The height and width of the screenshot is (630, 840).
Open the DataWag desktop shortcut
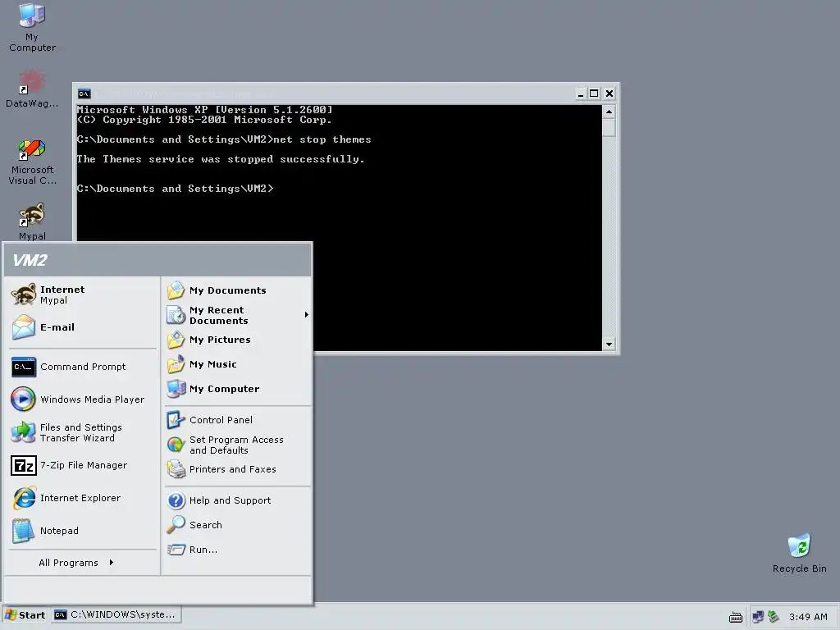[x=32, y=89]
